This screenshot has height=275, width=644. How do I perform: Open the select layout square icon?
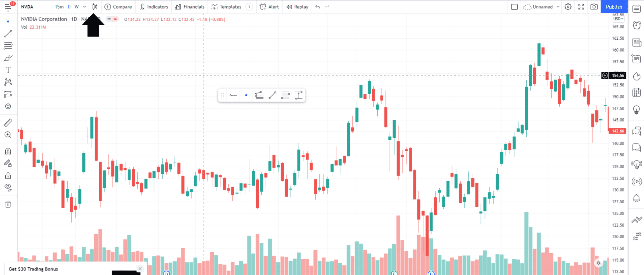[x=514, y=7]
